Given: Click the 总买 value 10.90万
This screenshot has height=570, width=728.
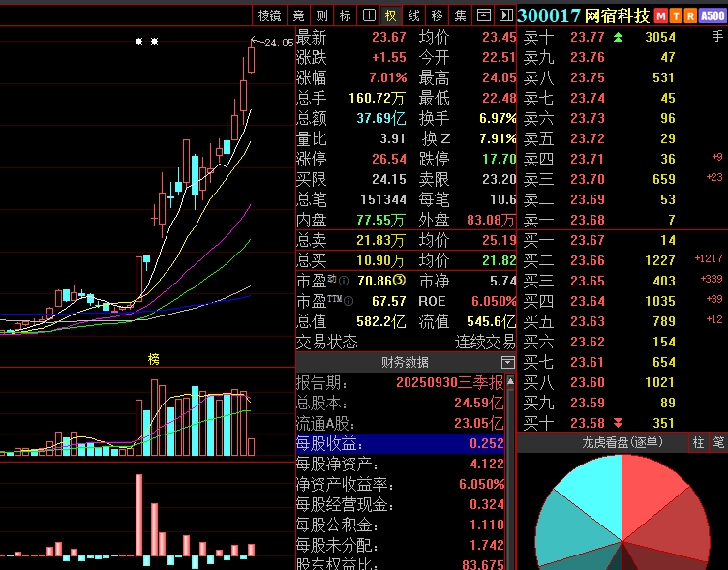Looking at the screenshot, I should (x=380, y=260).
